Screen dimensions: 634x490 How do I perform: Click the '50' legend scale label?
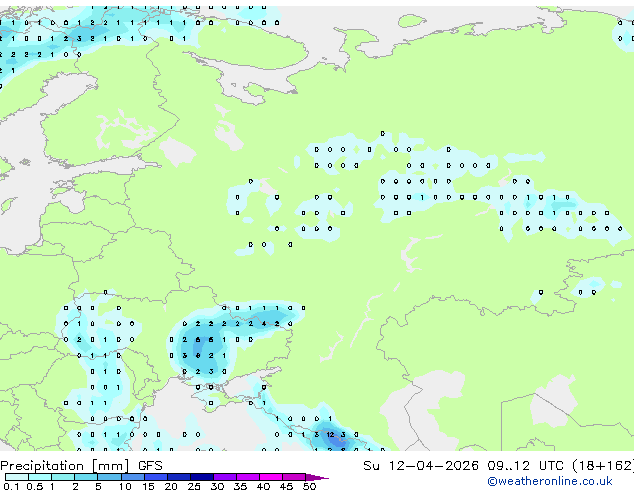click(310, 486)
